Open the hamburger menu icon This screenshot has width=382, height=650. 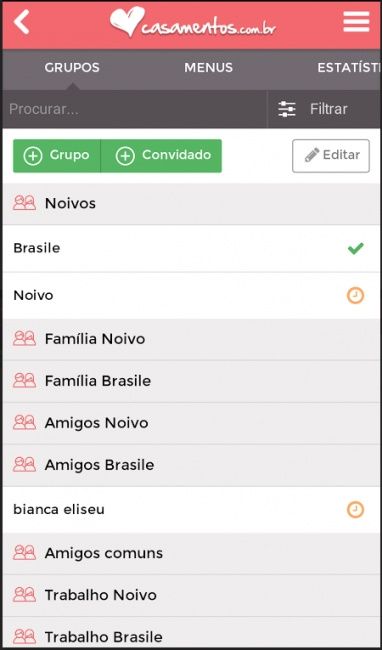(x=356, y=22)
